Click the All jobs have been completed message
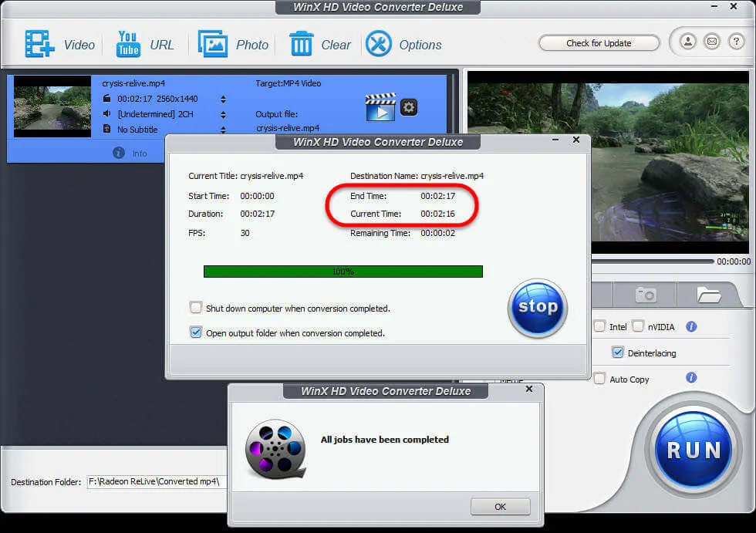This screenshot has height=533, width=756. 385,439
